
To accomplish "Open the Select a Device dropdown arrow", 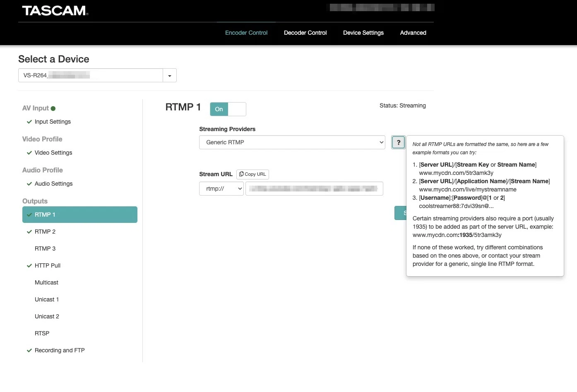I will 170,75.
